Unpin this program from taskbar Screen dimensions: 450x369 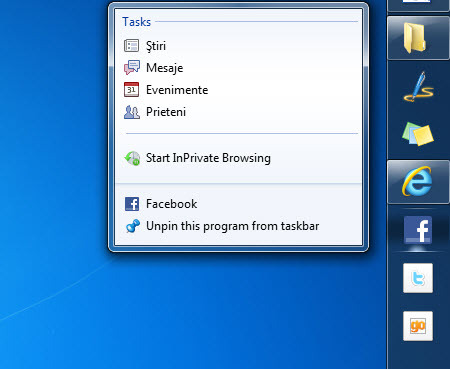point(238,226)
